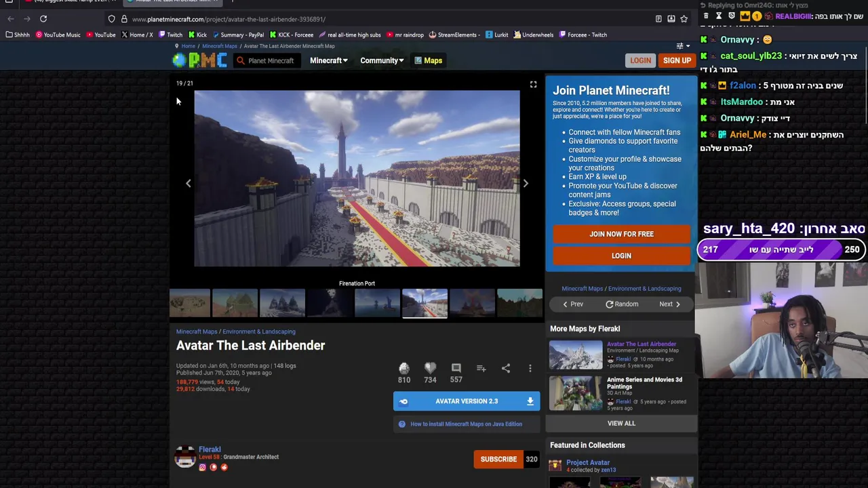Screen dimensions: 868x488
Task: Open the three-dot more options menu
Action: [530, 368]
